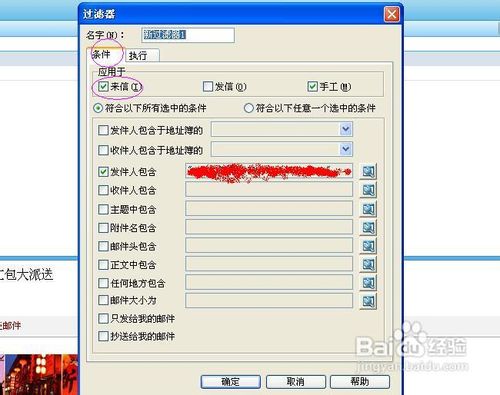This screenshot has height=395, width=500.
Task: Click the 邮件大小为 value field
Action: 269,300
